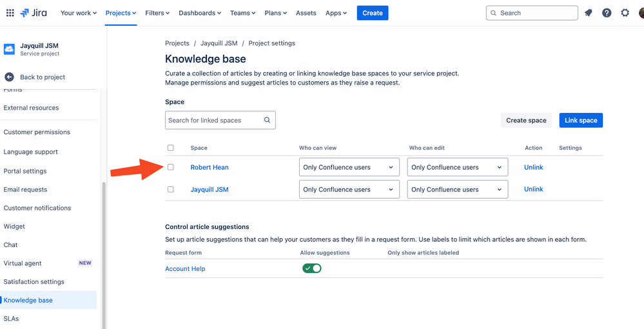Open the settings gear icon
The width and height of the screenshot is (644, 329).
pos(625,13)
